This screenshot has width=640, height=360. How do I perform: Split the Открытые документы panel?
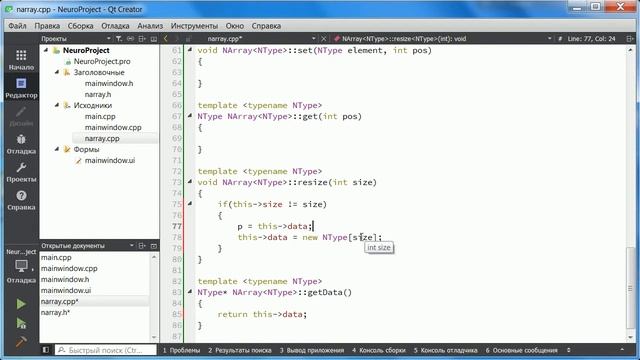click(142, 246)
